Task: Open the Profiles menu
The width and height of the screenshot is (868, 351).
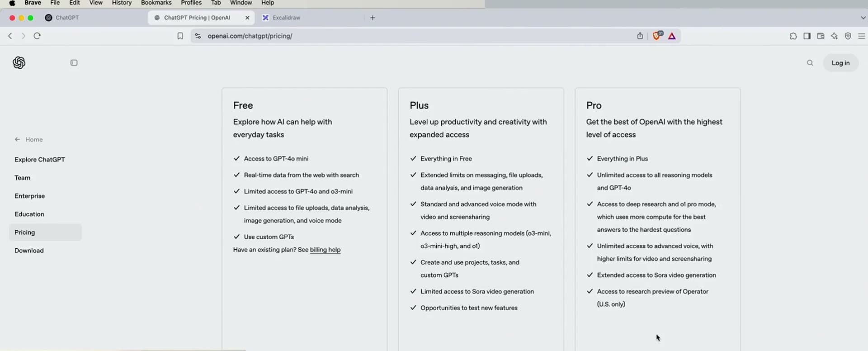Action: point(191,3)
